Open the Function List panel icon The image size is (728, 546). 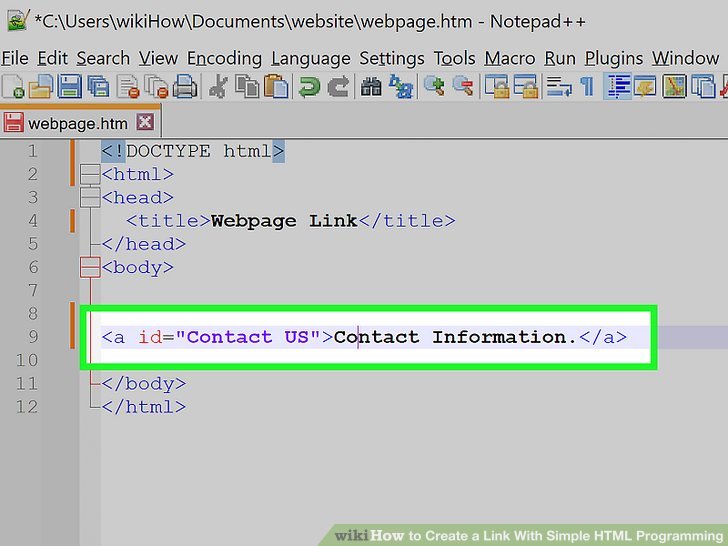(703, 87)
